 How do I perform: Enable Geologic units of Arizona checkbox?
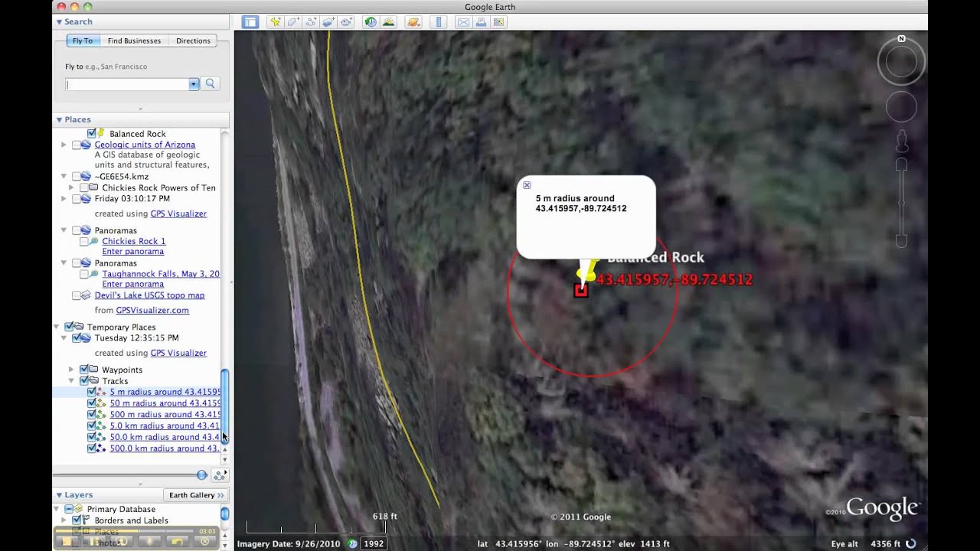pos(77,145)
